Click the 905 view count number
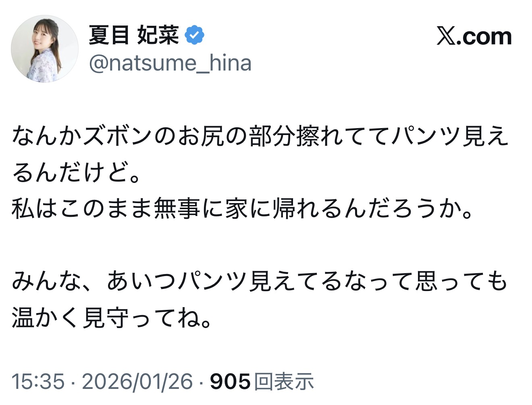Screen dimensions: 532x405 coord(230,381)
